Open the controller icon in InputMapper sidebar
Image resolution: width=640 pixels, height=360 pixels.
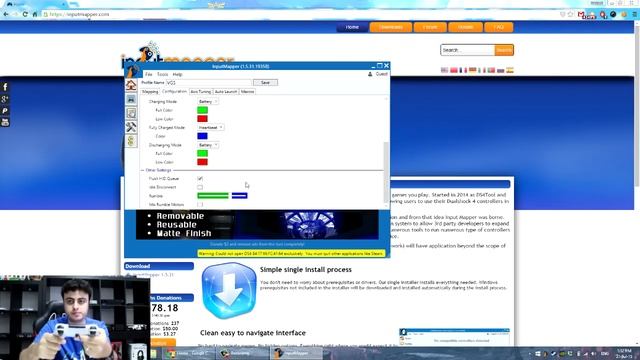[131, 99]
